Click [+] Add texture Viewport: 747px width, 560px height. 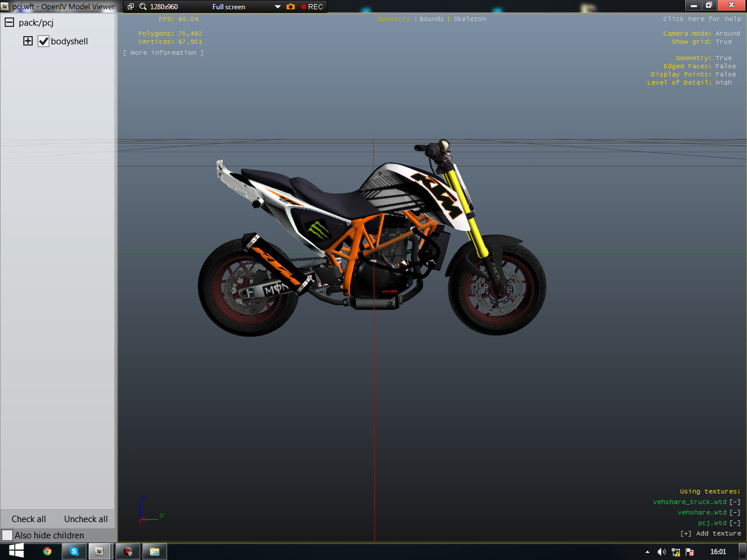pyautogui.click(x=711, y=533)
